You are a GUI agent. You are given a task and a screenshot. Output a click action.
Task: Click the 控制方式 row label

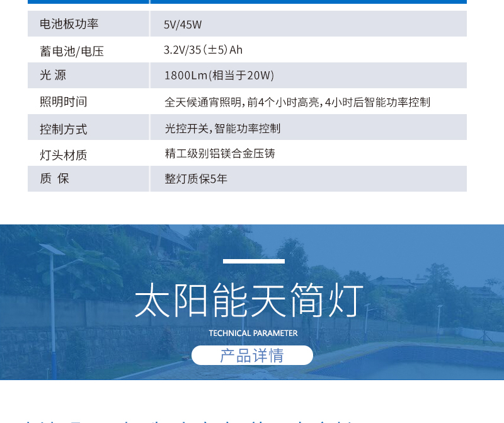click(x=64, y=129)
